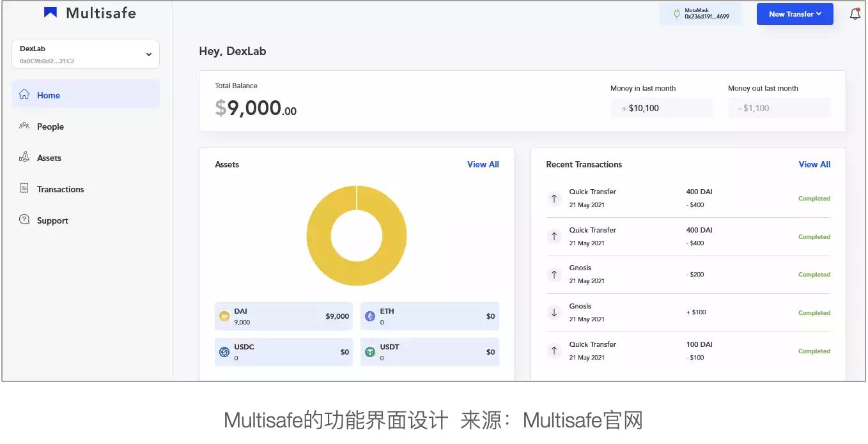Screen dimensions: 868x444
Task: Click View All in the Assets panel
Action: (483, 164)
